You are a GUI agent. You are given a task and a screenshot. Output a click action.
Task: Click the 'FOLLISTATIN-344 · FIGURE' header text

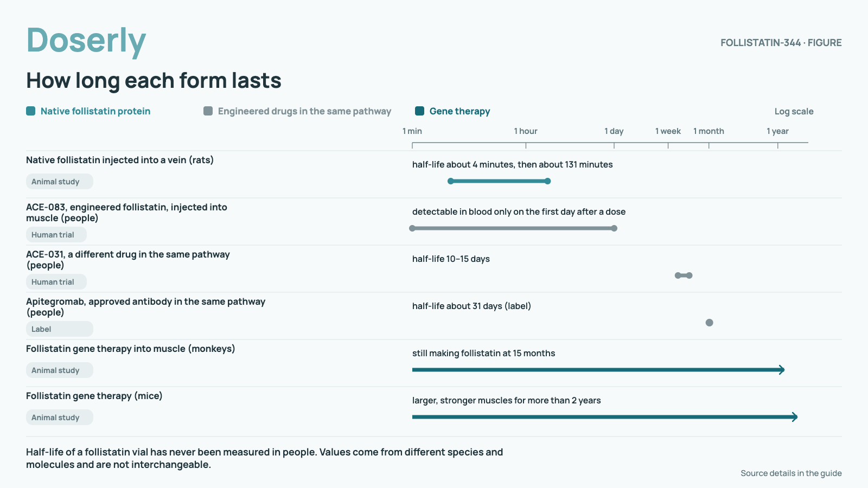pyautogui.click(x=781, y=42)
